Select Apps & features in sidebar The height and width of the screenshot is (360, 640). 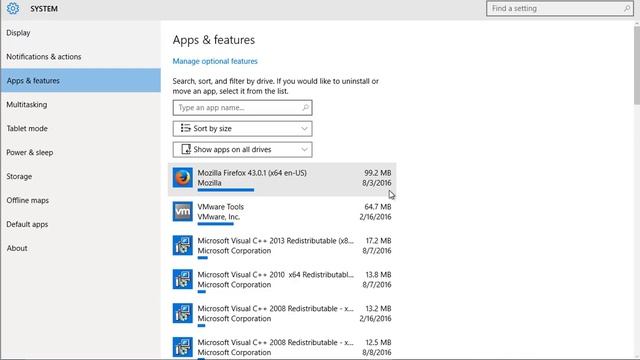point(81,80)
